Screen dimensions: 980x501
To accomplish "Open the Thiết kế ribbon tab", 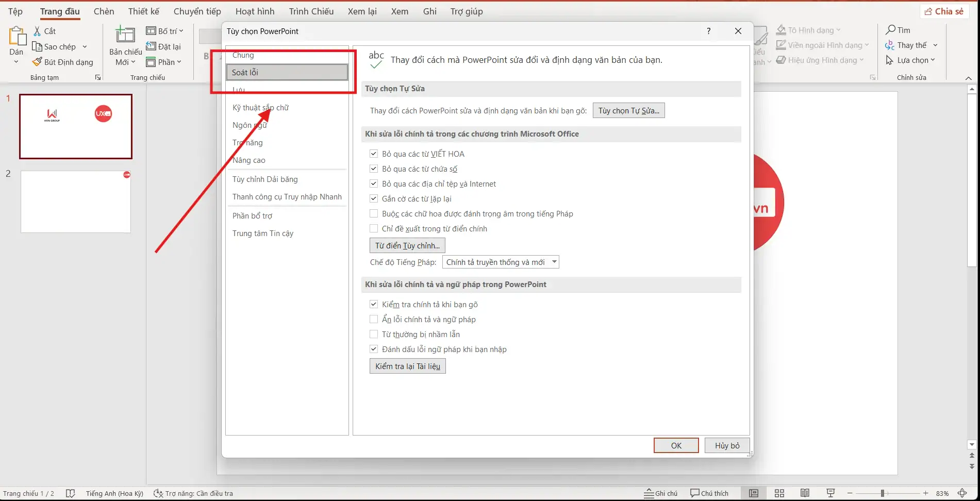I will click(144, 11).
